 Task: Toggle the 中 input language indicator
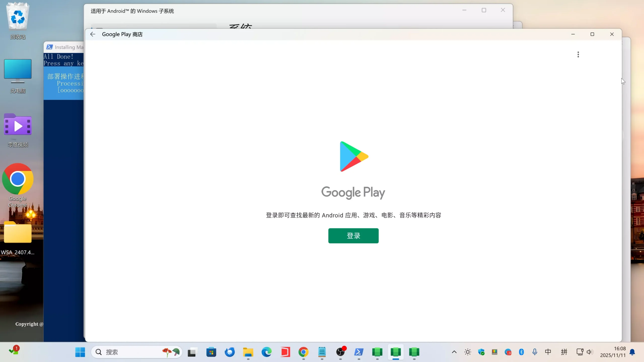(548, 352)
